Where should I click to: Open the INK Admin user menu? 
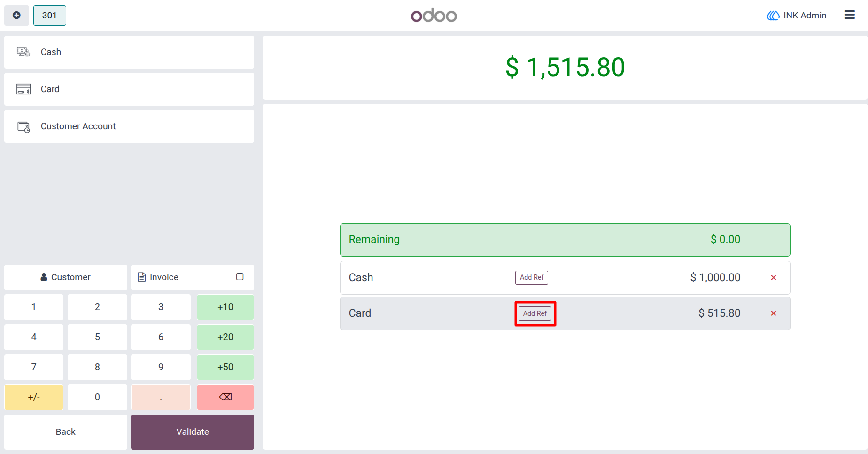click(797, 16)
